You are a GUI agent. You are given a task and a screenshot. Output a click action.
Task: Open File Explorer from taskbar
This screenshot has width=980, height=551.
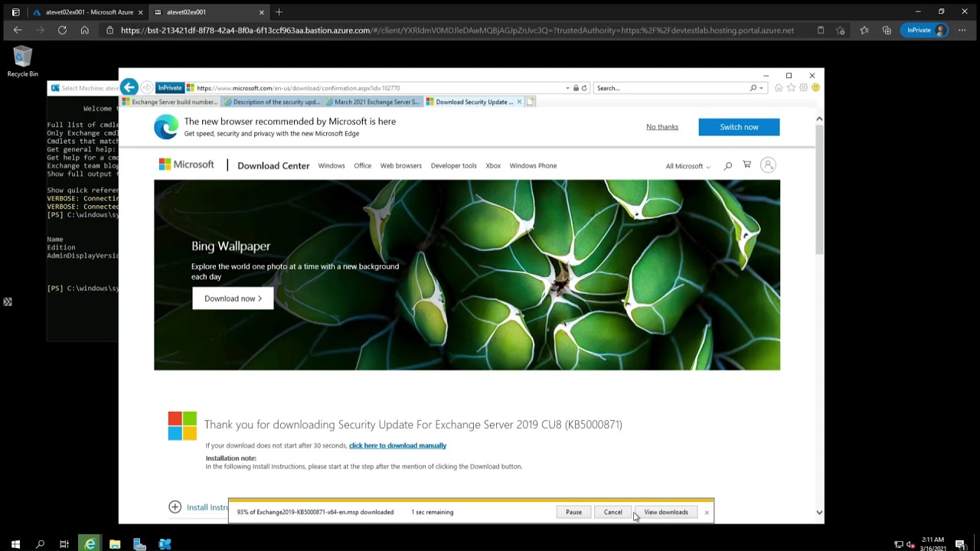click(115, 544)
